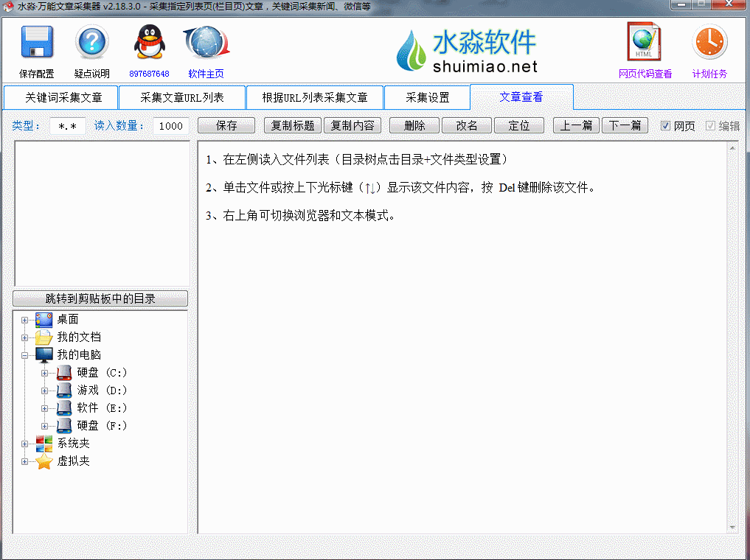Viewport: 750px width, 560px height.
Task: Open the HTML web code viewer icon
Action: click(644, 43)
